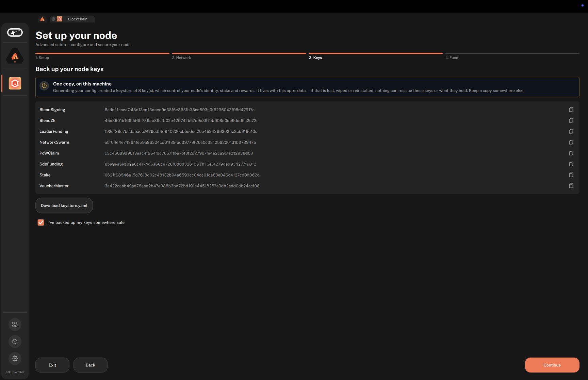Open settings gear in sidebar
The image size is (588, 380).
pos(15,359)
